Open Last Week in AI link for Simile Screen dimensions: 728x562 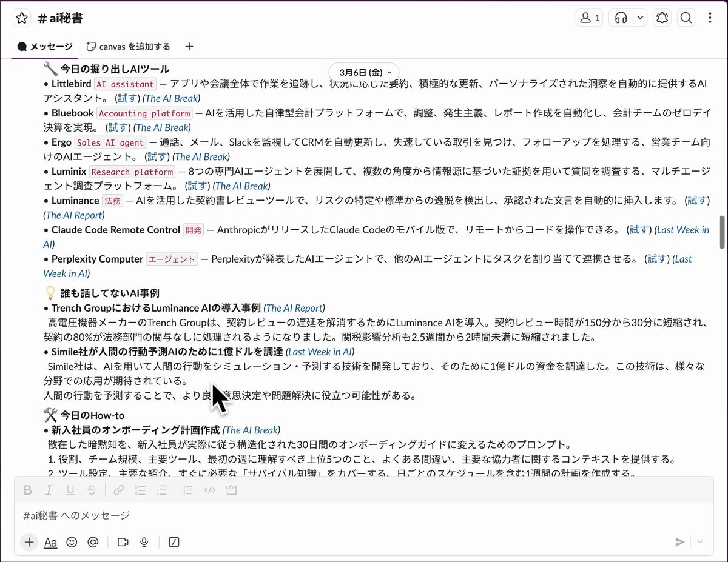pyautogui.click(x=320, y=352)
